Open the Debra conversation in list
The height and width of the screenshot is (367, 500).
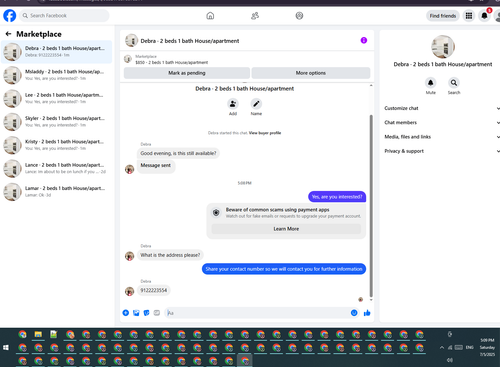(x=57, y=52)
